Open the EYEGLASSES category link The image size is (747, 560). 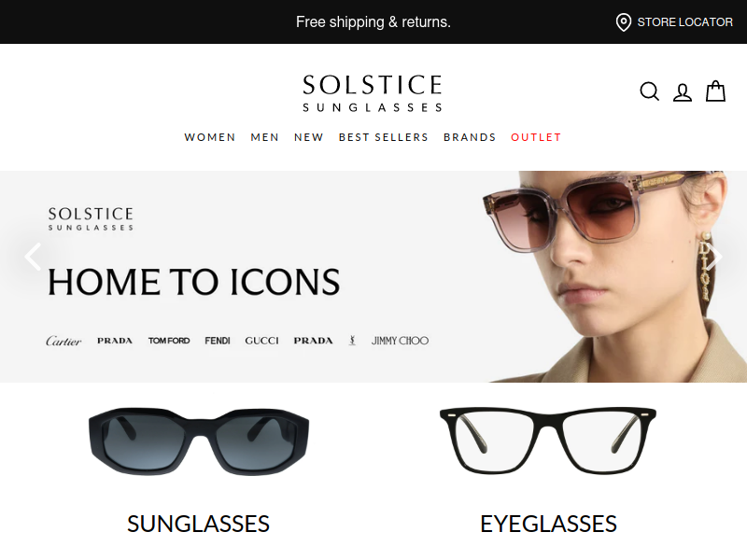[548, 524]
